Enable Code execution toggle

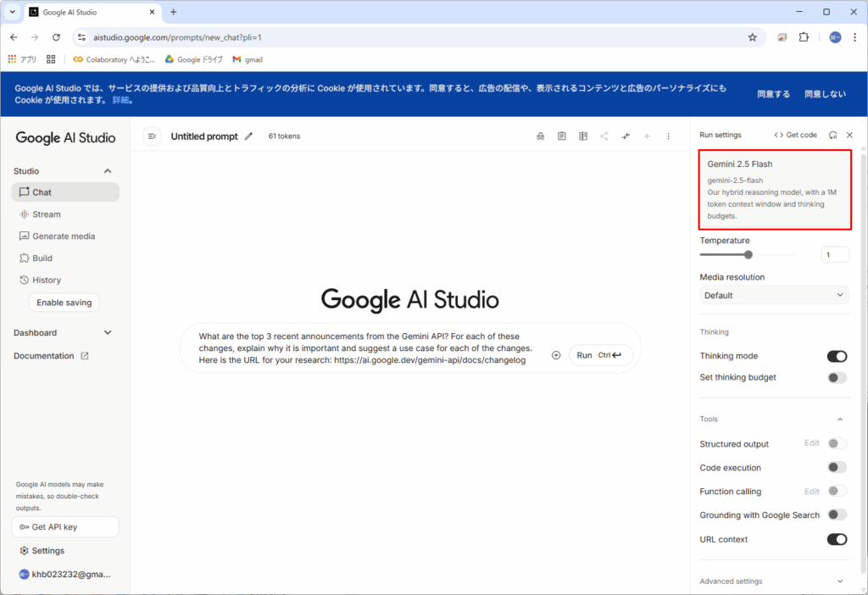coord(837,468)
